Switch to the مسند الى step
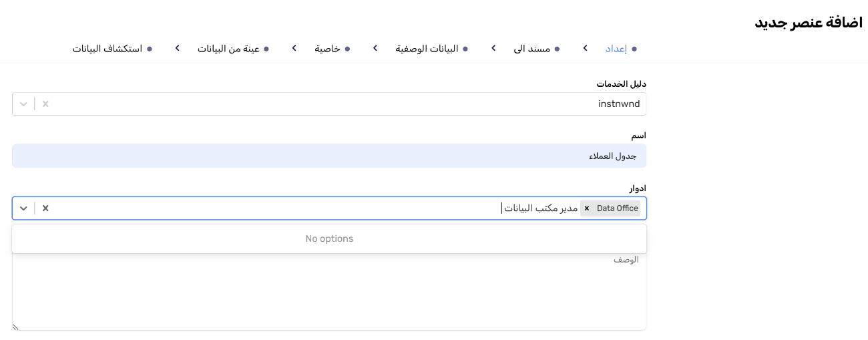Screen dimensions: 868x340 [x=531, y=49]
